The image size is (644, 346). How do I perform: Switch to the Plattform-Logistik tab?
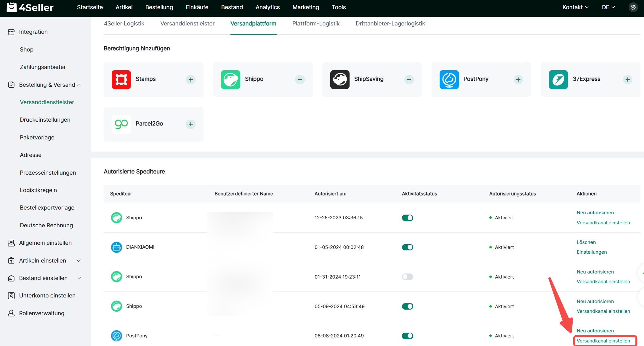click(316, 23)
